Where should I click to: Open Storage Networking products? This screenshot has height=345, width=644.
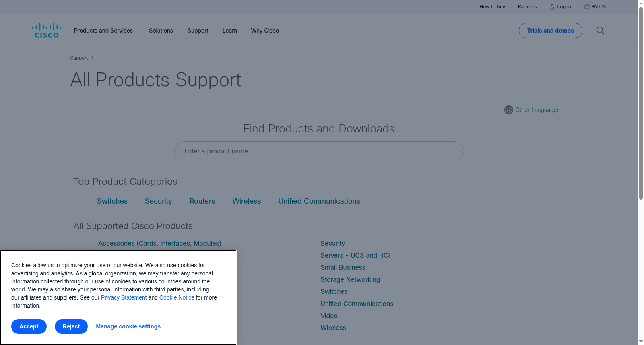[x=350, y=279]
